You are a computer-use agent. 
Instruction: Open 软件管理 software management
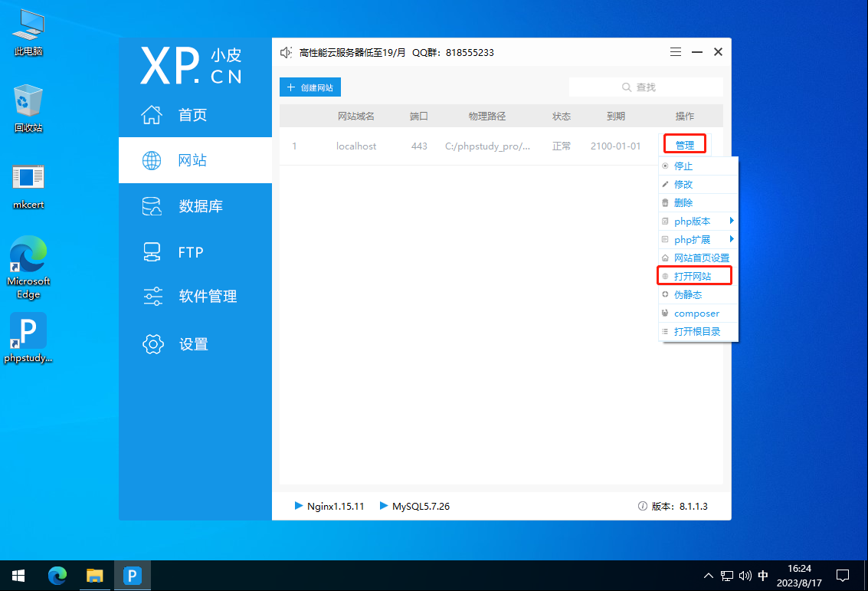pos(195,297)
